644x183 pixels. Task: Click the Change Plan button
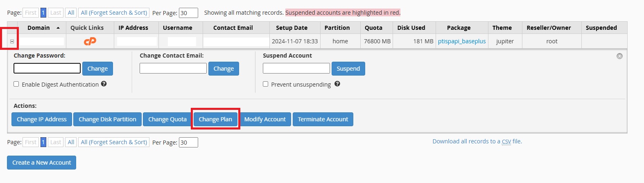tap(215, 119)
